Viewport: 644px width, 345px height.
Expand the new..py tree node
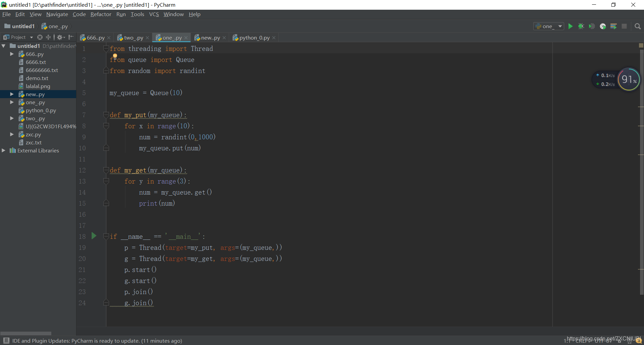coord(12,94)
